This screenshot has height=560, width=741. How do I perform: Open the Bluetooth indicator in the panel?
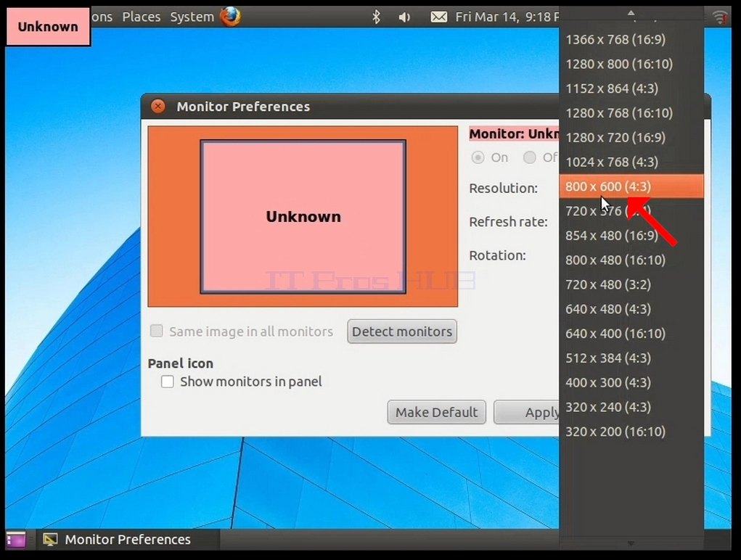[376, 17]
